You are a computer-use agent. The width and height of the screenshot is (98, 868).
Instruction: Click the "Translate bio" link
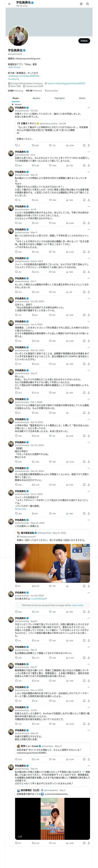point(14,79)
